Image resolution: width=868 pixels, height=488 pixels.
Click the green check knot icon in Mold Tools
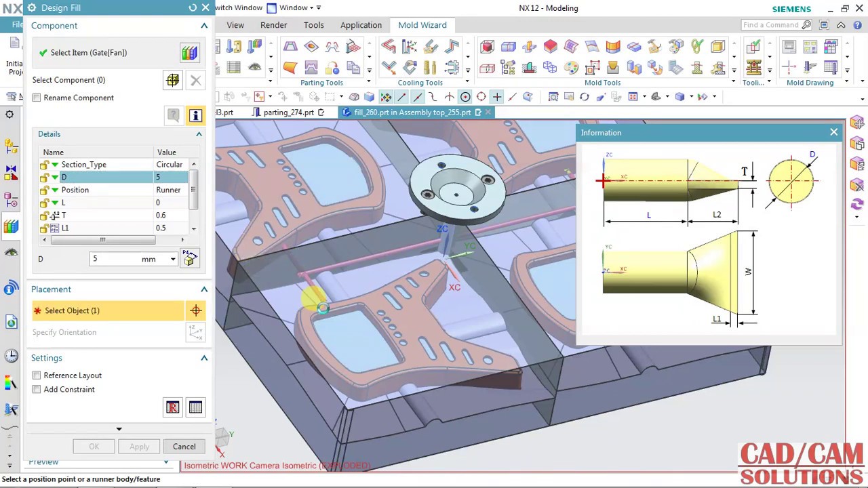[x=697, y=47]
